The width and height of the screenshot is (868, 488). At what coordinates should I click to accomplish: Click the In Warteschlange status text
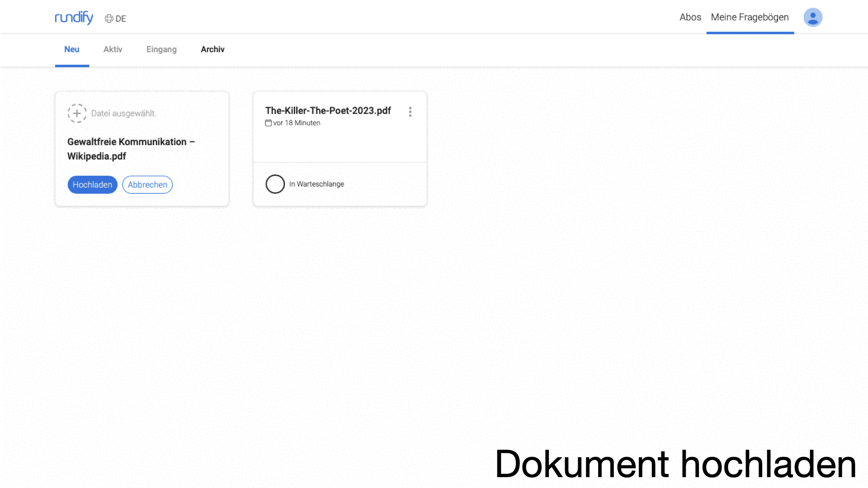(316, 184)
